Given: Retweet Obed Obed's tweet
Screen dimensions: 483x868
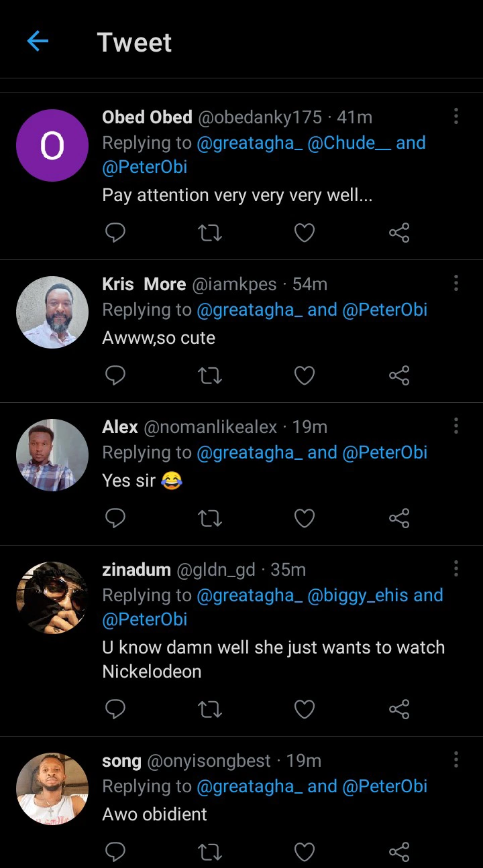Looking at the screenshot, I should 210,233.
